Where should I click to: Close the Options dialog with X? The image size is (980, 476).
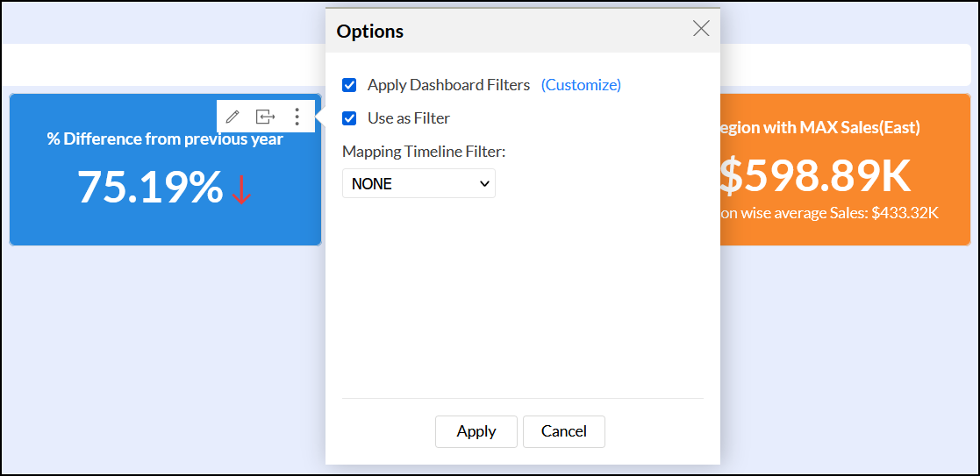pyautogui.click(x=701, y=29)
